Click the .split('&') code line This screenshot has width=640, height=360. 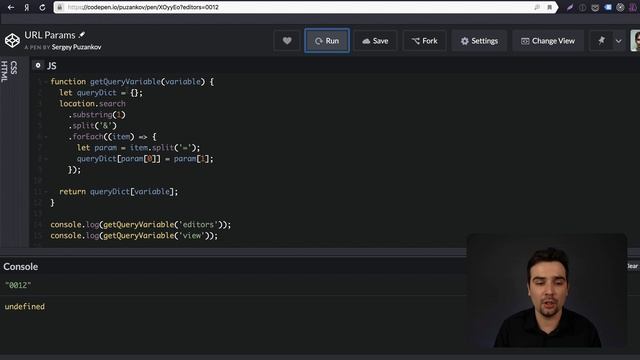coord(92,126)
